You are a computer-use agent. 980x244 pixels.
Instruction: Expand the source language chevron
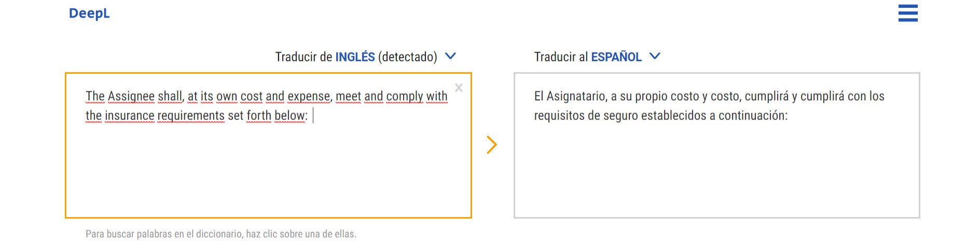tap(450, 56)
